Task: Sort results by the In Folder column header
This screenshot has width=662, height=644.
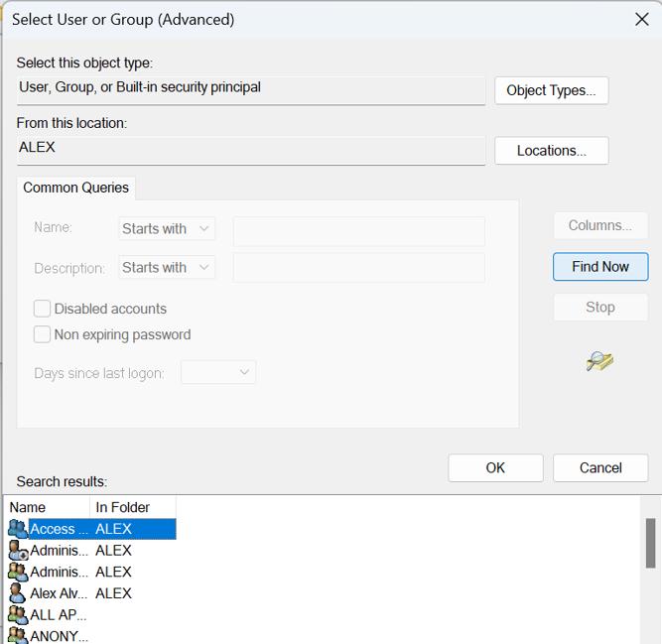Action: 132,507
